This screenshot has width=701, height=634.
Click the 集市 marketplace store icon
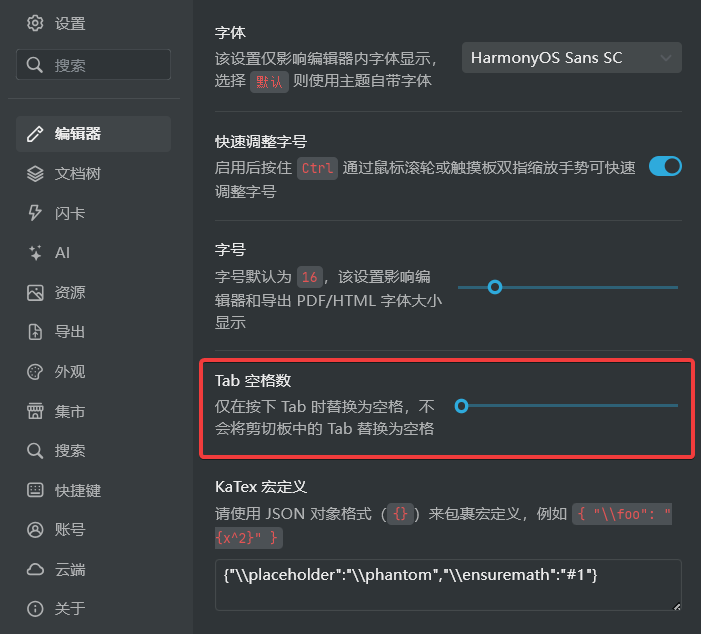(35, 411)
